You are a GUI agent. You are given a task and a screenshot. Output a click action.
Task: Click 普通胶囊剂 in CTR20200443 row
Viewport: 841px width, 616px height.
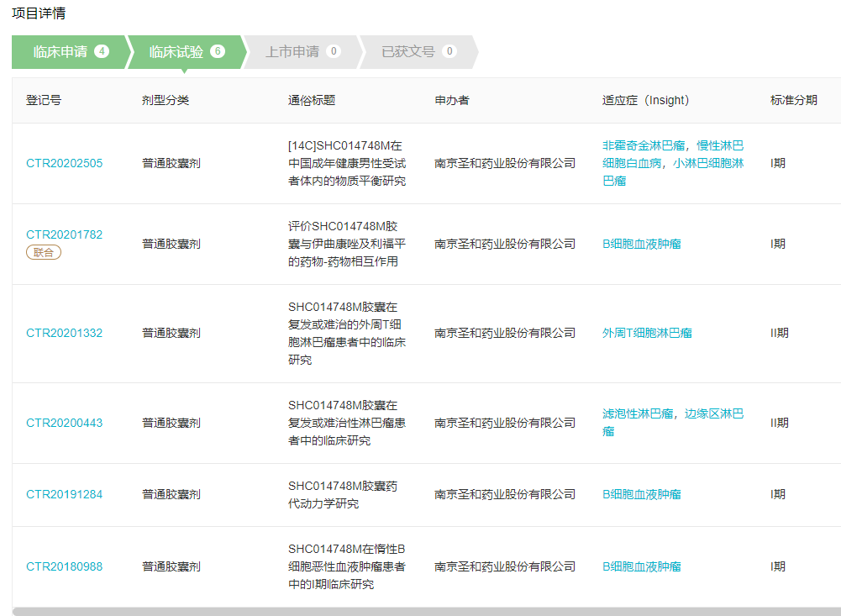(171, 423)
